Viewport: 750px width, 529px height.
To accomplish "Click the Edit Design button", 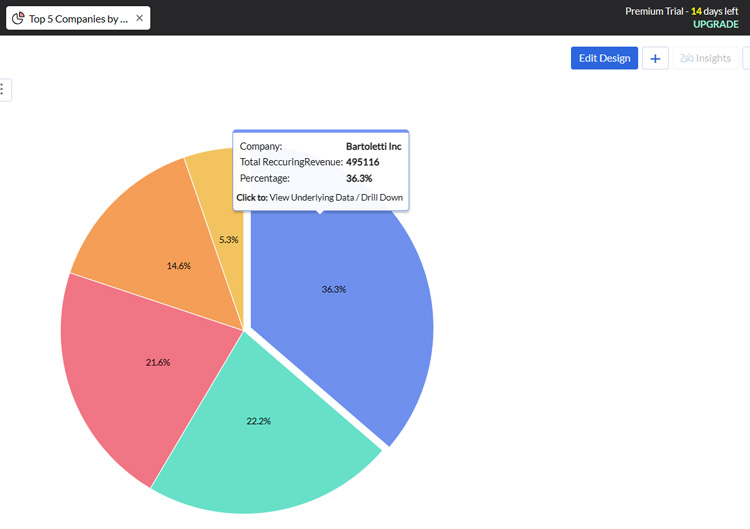I will coord(604,58).
